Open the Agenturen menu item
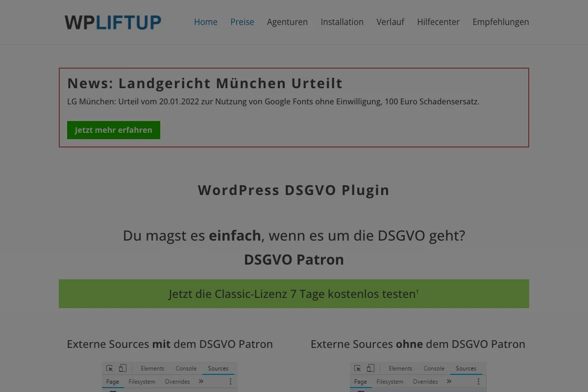588x392 pixels. pos(288,22)
